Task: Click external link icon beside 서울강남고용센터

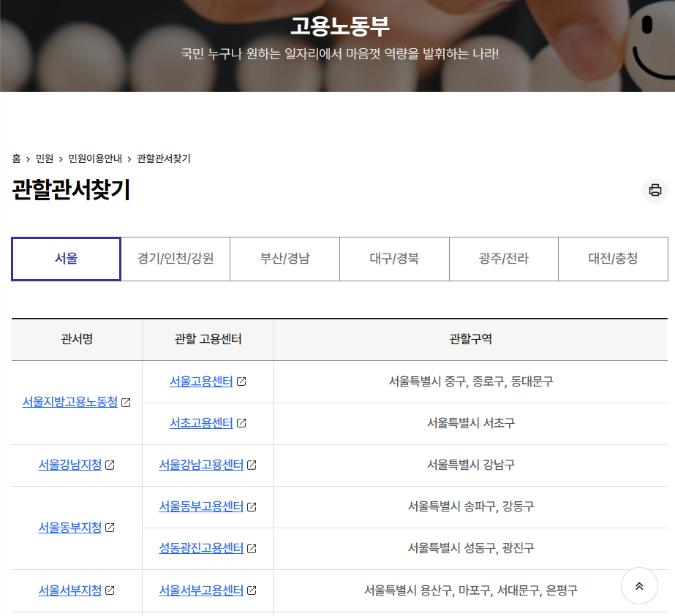Action: pyautogui.click(x=251, y=465)
